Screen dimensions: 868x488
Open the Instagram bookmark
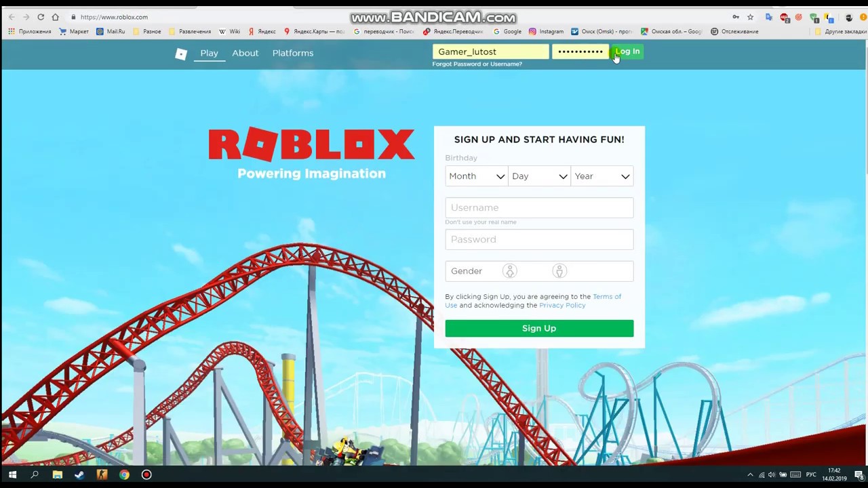[546, 31]
